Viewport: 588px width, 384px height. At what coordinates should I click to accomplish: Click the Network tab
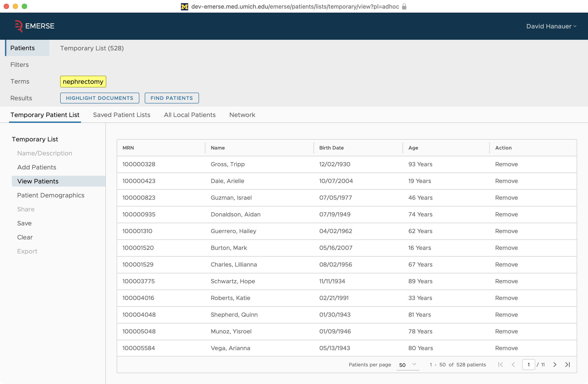coord(242,115)
